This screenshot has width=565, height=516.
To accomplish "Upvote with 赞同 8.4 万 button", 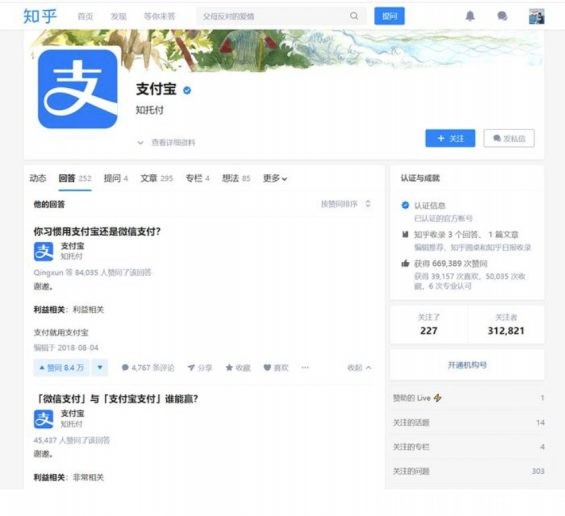I will [x=61, y=368].
